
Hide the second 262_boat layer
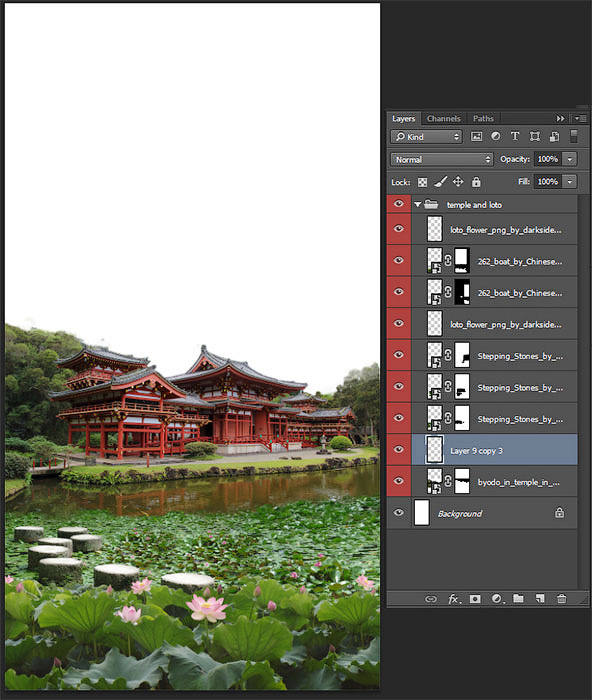(399, 292)
